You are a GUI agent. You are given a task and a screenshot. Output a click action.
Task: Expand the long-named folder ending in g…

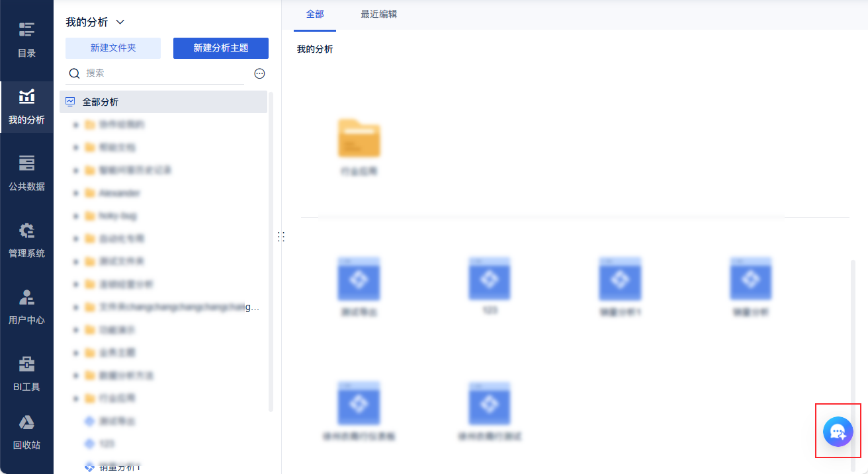coord(76,307)
